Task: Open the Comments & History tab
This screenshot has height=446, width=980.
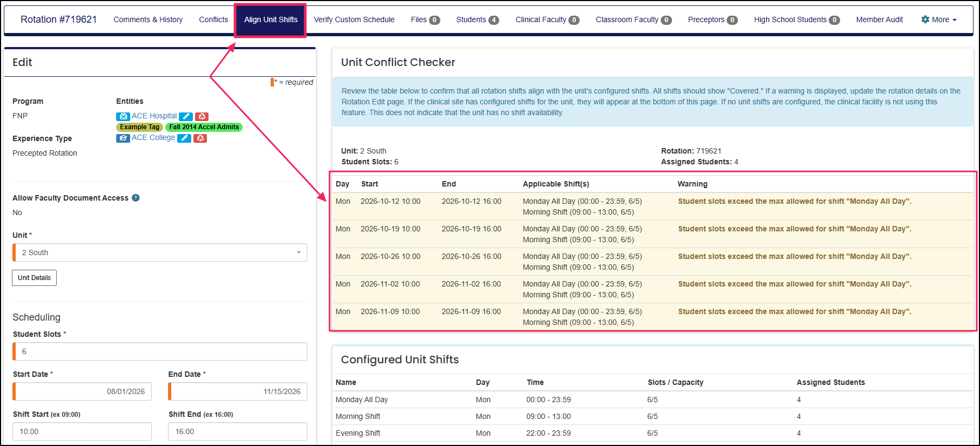Action: (x=148, y=19)
